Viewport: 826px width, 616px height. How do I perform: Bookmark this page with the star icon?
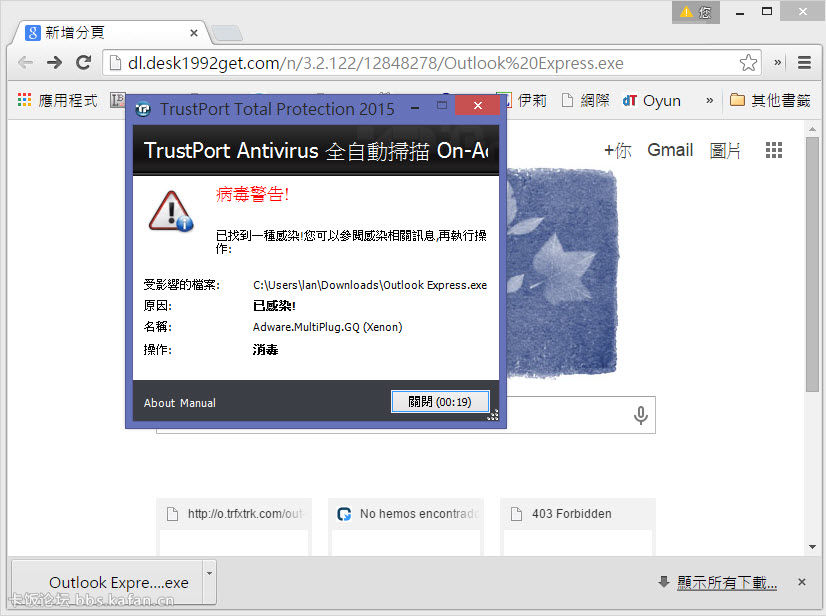point(748,63)
